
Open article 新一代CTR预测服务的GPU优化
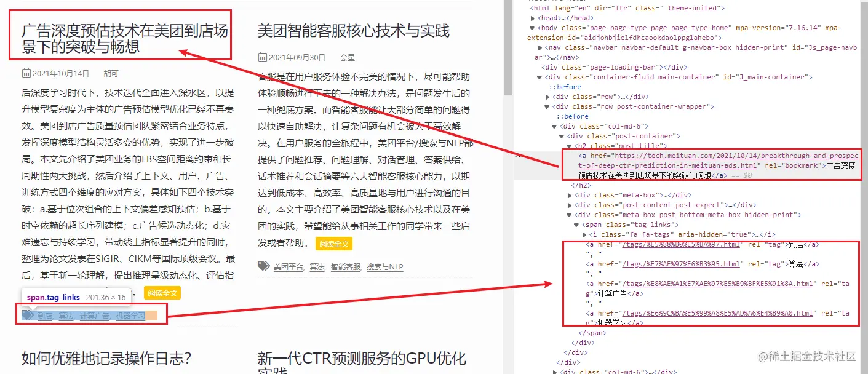(362, 363)
